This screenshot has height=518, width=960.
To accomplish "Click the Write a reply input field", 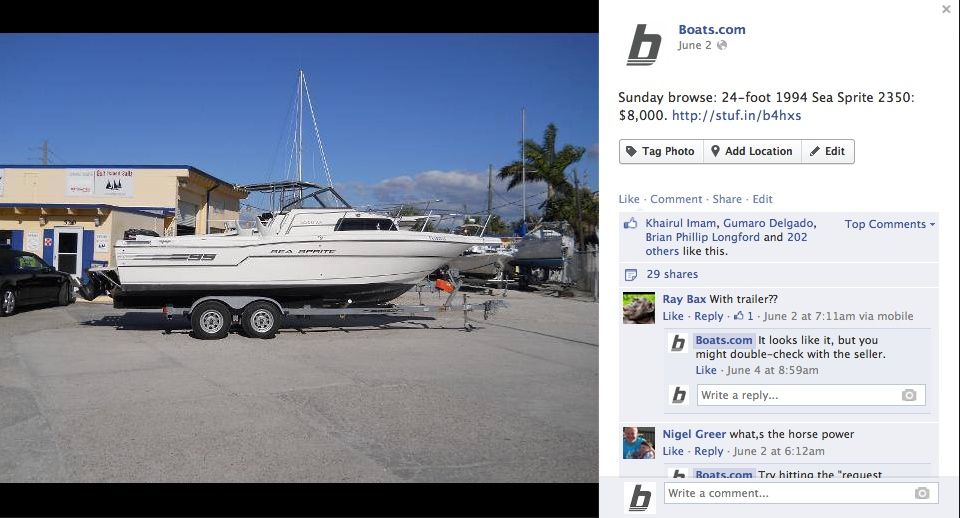I will tap(811, 396).
